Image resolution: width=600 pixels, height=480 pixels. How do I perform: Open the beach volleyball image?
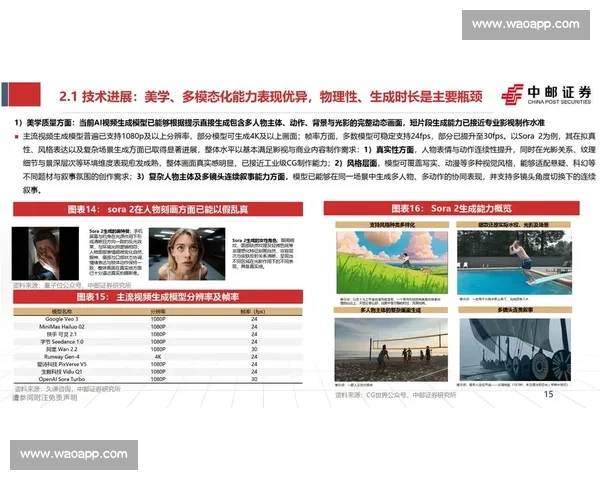coord(391,349)
